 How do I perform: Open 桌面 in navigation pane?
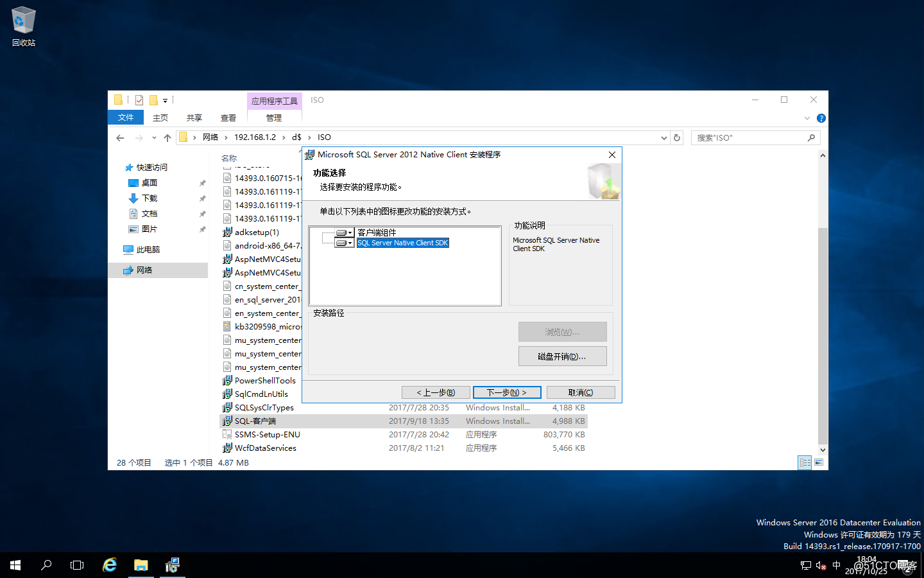pos(150,183)
